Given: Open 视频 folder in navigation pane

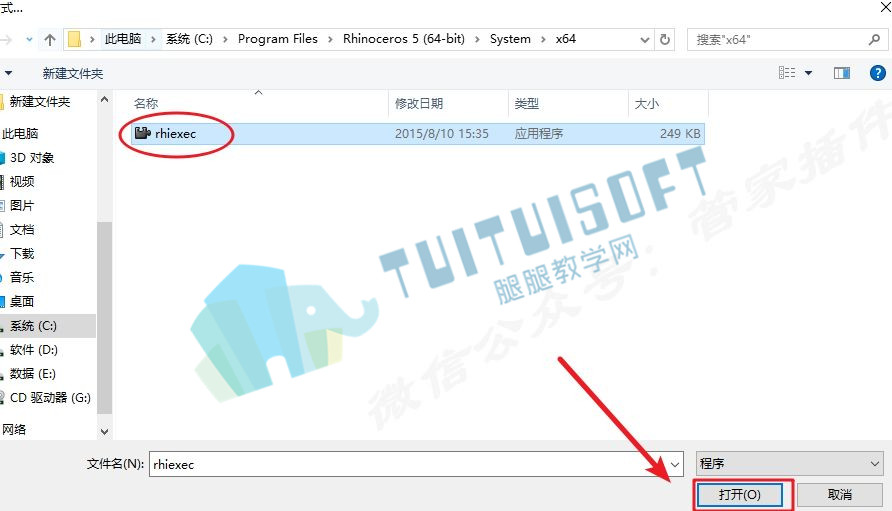Looking at the screenshot, I should pyautogui.click(x=22, y=182).
